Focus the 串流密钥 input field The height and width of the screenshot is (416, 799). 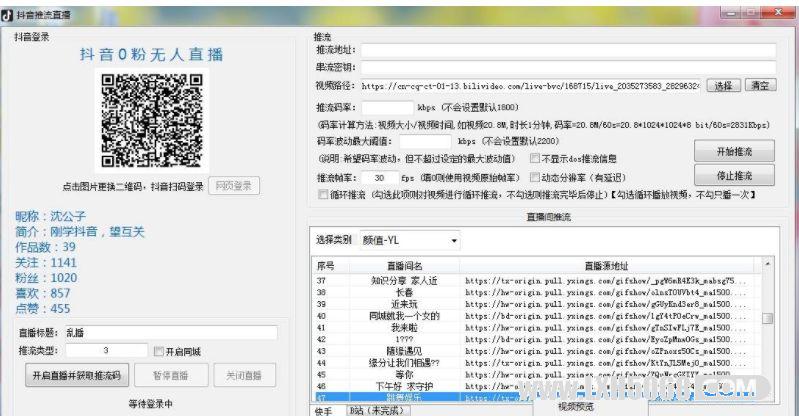coord(569,68)
